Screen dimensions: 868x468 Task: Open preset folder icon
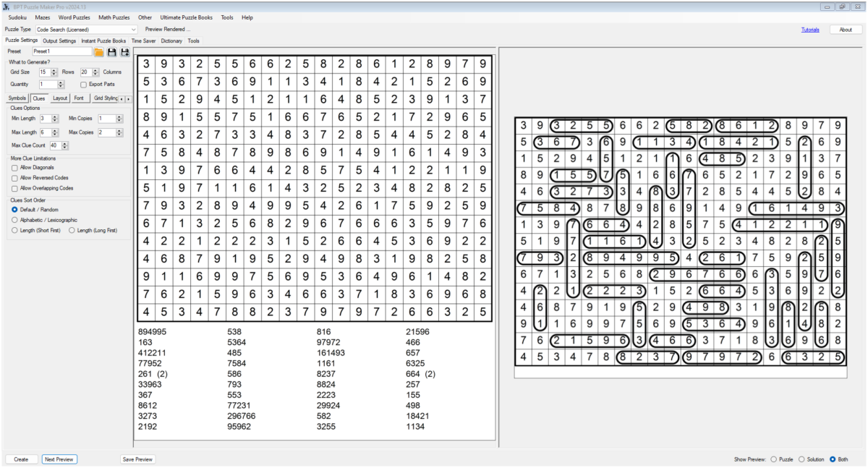point(99,52)
